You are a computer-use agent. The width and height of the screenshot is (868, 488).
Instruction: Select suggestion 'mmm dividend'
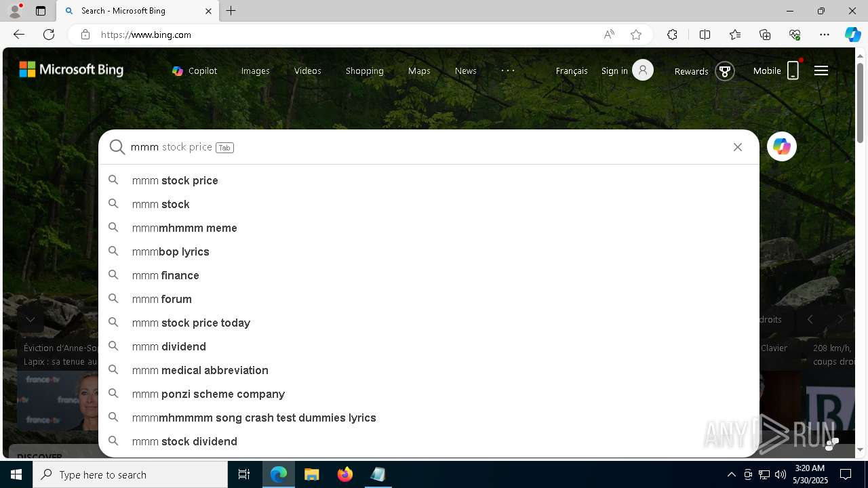point(429,346)
